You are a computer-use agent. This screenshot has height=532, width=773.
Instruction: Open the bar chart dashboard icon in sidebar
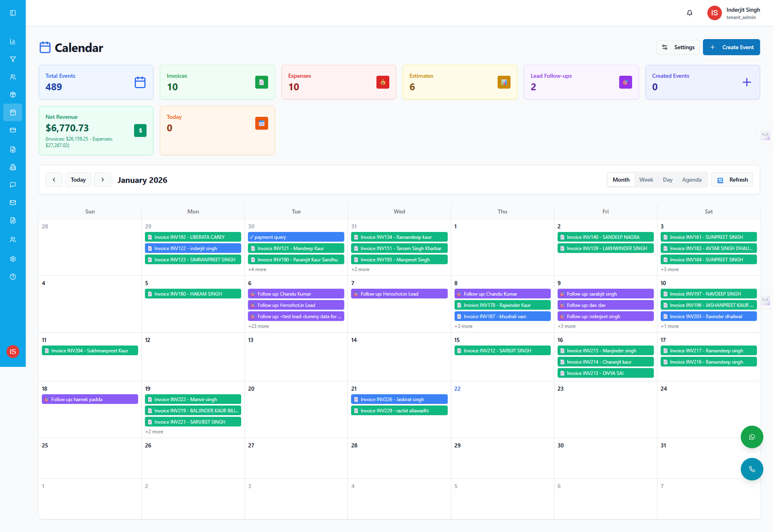point(13,42)
